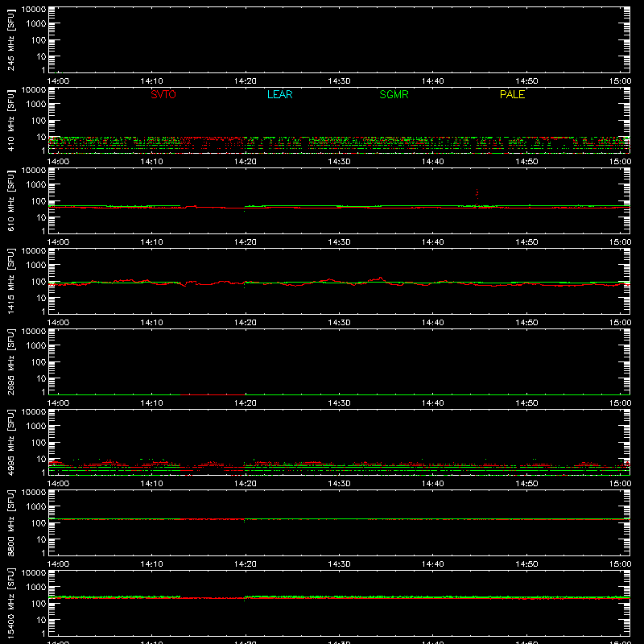Click the 14:50 label under 610 MHz panel
Image resolution: width=644 pixels, height=644 pixels.
526,242
